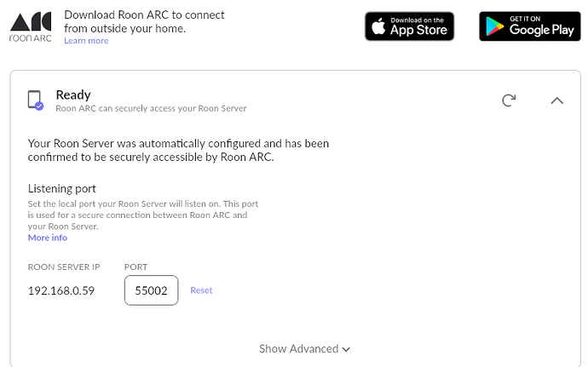Expand Show Advanced settings
Viewport: 588px width, 367px height.
[x=299, y=348]
